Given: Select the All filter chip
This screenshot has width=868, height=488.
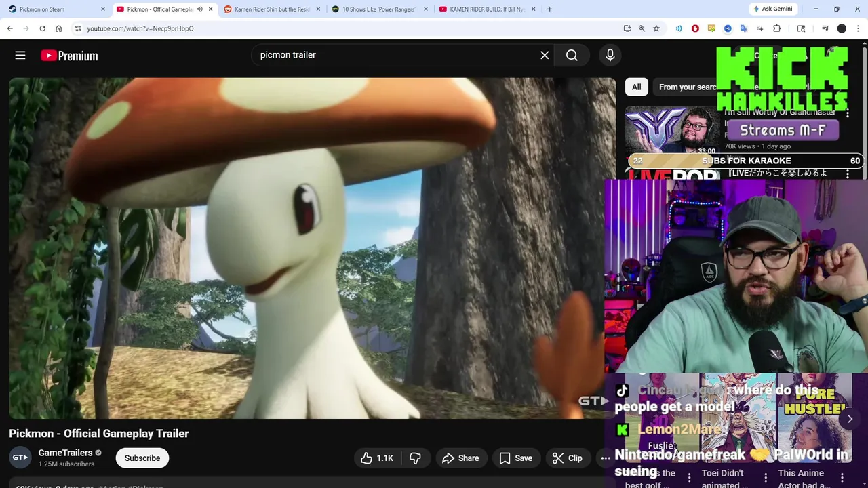Looking at the screenshot, I should pos(636,87).
